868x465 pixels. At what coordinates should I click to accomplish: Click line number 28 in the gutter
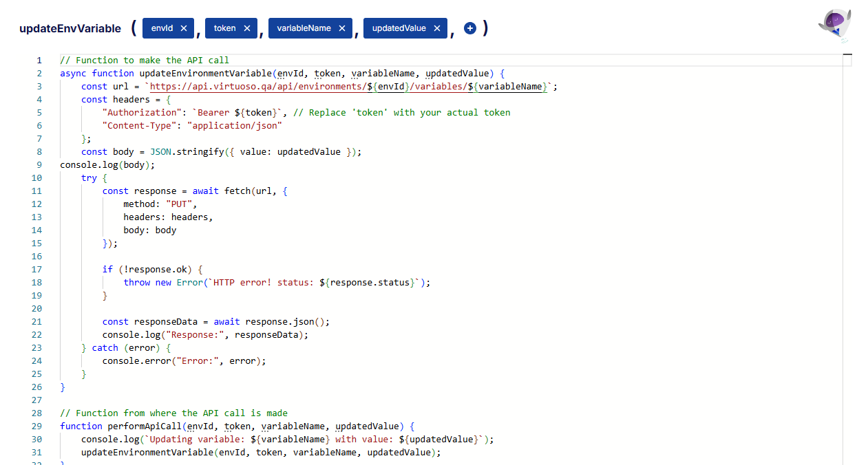pyautogui.click(x=37, y=413)
